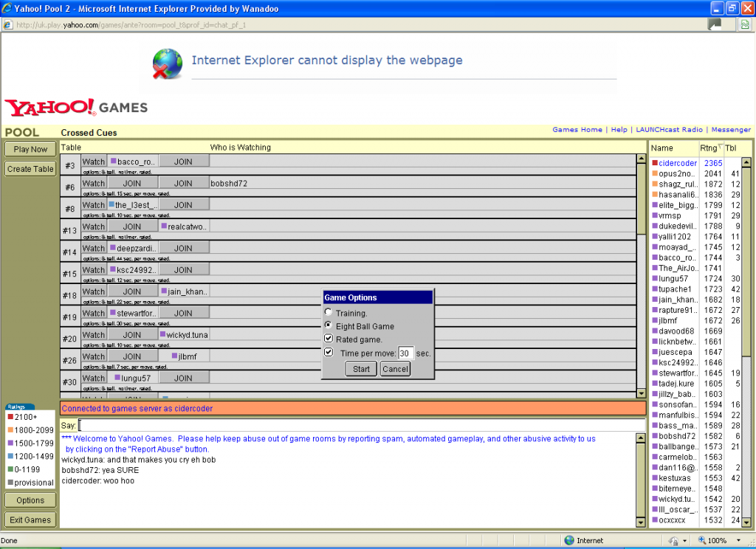
Task: Click watcher bobshd72 at table #6
Action: pos(229,184)
